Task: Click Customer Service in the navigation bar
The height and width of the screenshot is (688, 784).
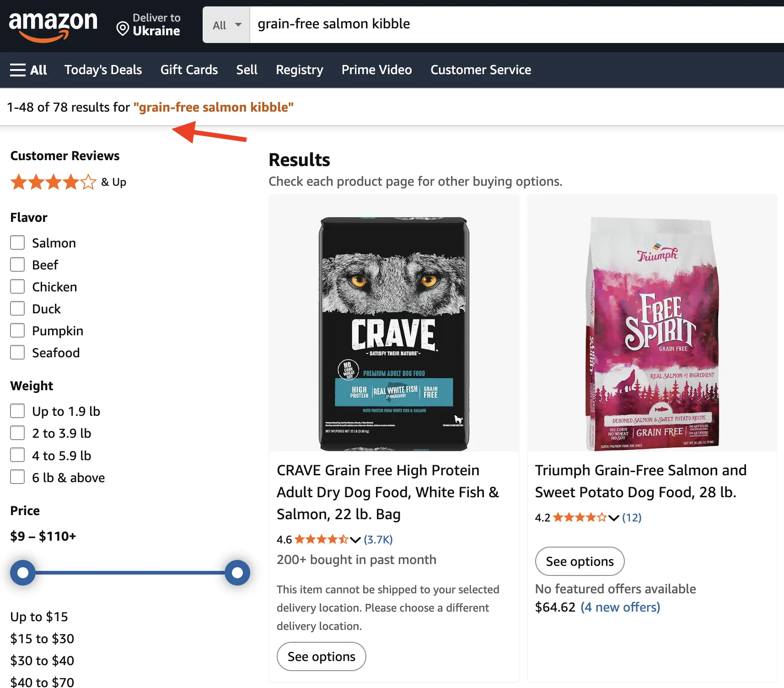Action: coord(480,70)
